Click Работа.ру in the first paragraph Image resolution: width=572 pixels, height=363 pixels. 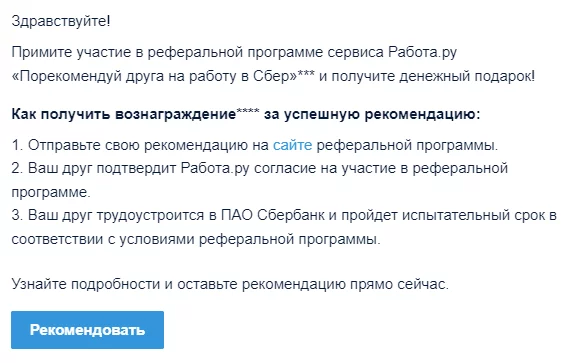(422, 52)
